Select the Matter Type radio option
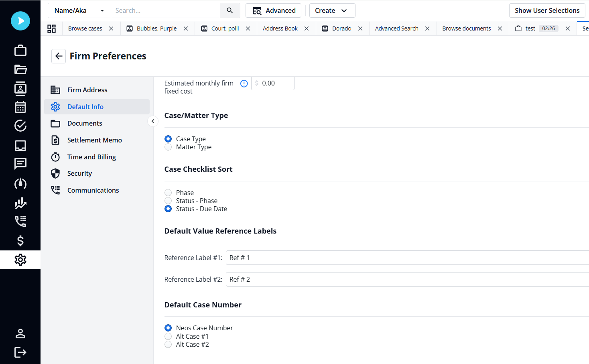Viewport: 589px width, 364px height. coord(168,147)
